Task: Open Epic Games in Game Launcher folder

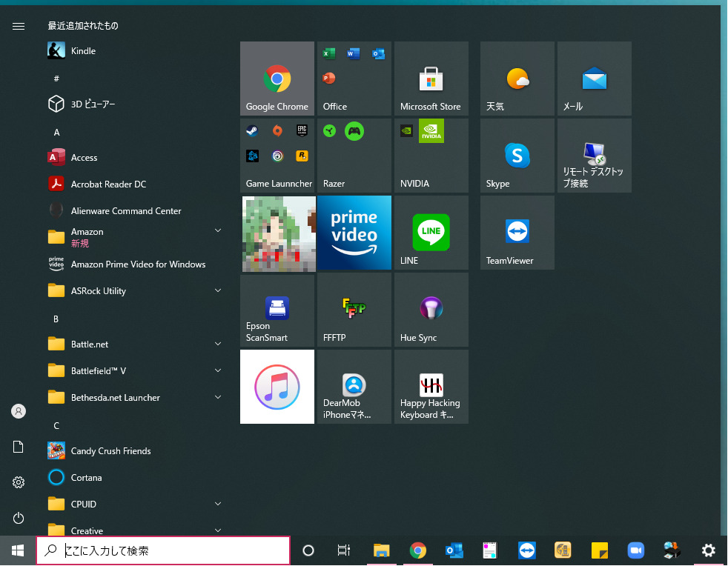Action: (x=302, y=131)
